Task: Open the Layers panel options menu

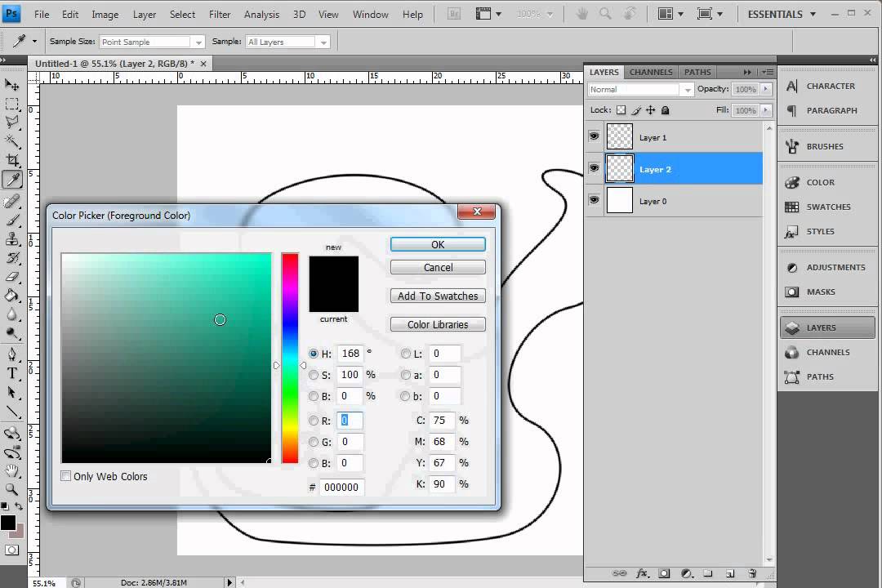Action: point(767,72)
